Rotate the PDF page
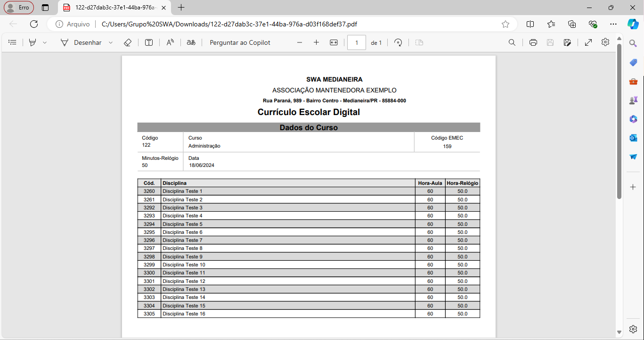Image resolution: width=644 pixels, height=340 pixels. point(398,42)
